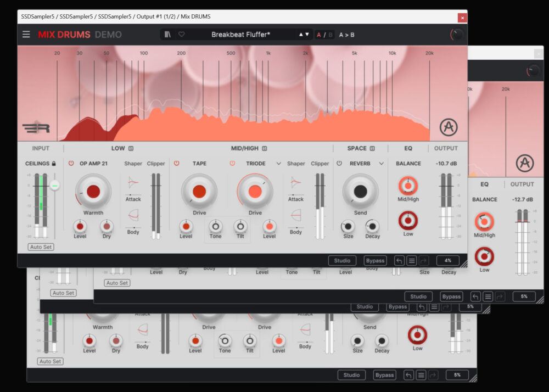Image resolution: width=549 pixels, height=392 pixels.
Task: Solo the LOW band with its S icon
Action: coord(131,148)
